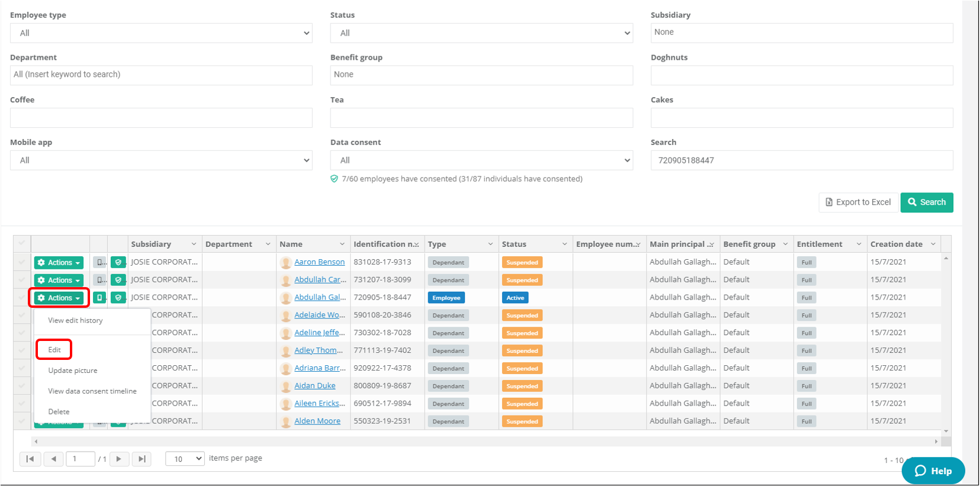
Task: Open the Employee type dropdown
Action: 161,33
